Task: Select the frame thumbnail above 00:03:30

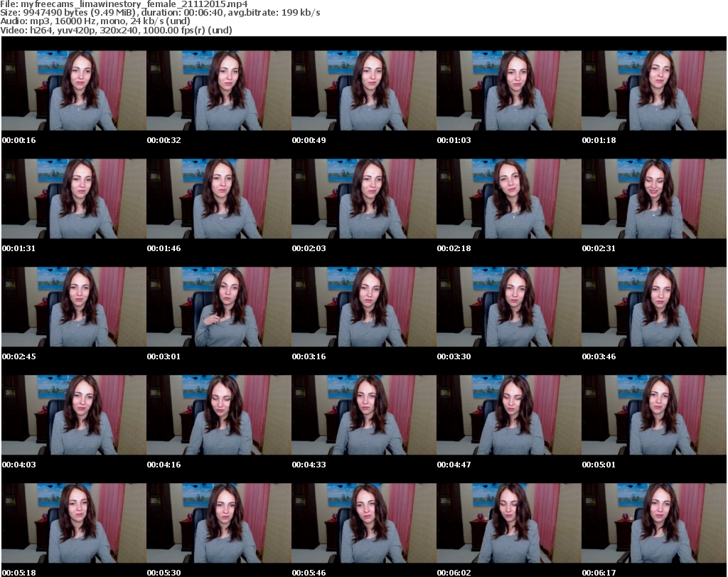Action: point(509,307)
